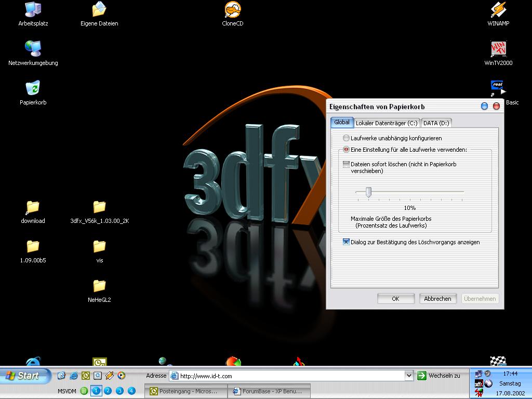Click the green MSVDM grid icon
Screen dimensions: 532x399
pos(84,391)
